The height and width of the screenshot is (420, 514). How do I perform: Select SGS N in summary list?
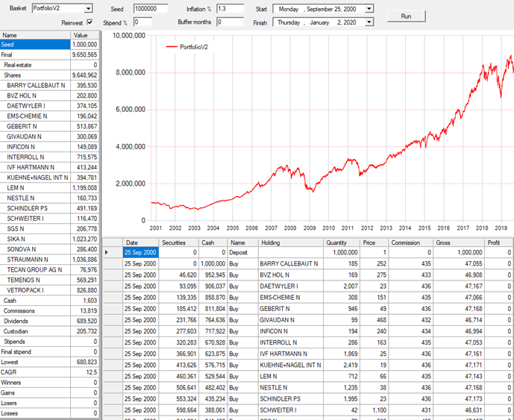coord(49,229)
